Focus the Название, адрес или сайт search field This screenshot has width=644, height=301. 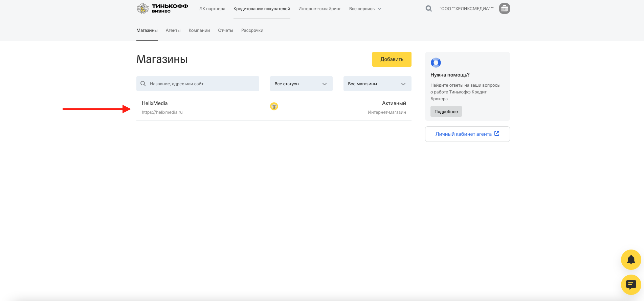pos(198,84)
